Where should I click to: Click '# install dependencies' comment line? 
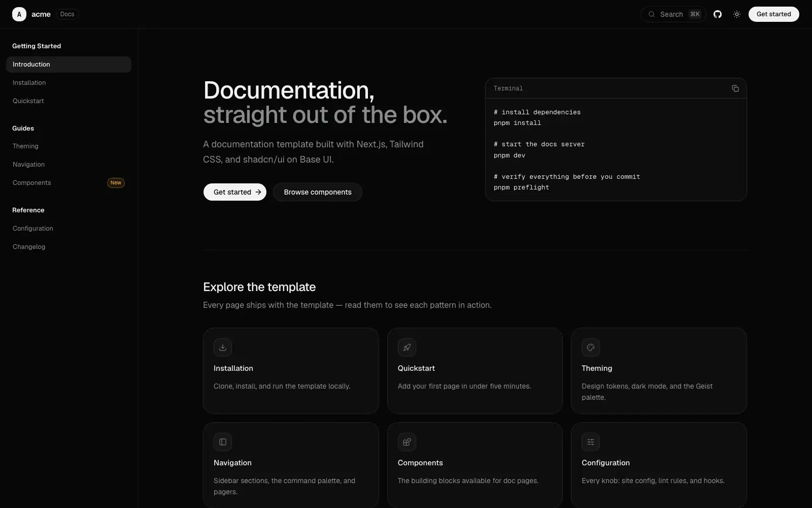click(537, 112)
